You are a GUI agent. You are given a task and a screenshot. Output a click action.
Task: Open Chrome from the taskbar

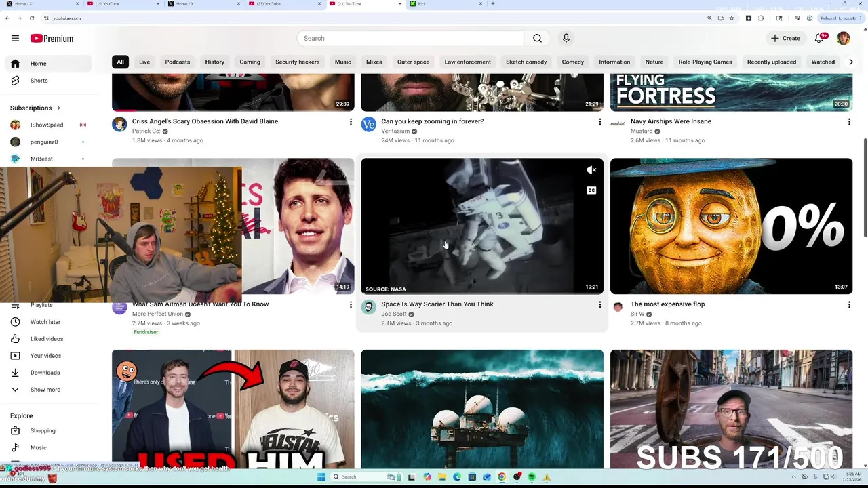[x=502, y=477]
